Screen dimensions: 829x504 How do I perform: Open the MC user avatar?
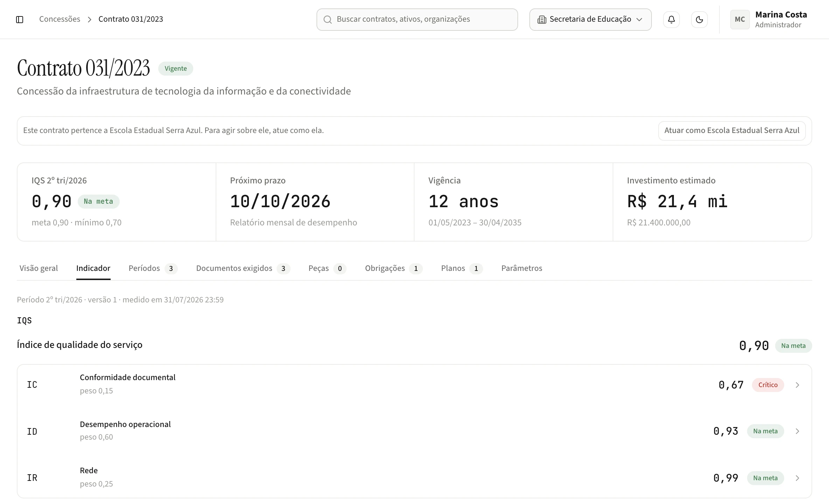pyautogui.click(x=740, y=20)
